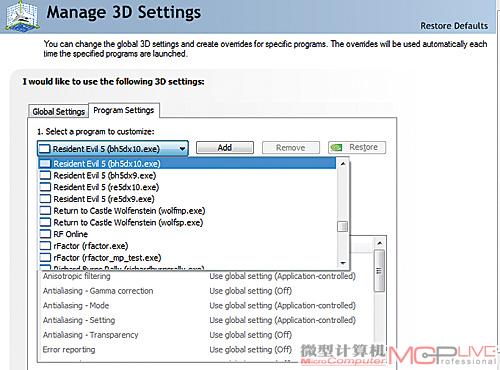The image size is (500, 370).
Task: Click the Manage 3D Settings header icon
Action: pos(22,16)
